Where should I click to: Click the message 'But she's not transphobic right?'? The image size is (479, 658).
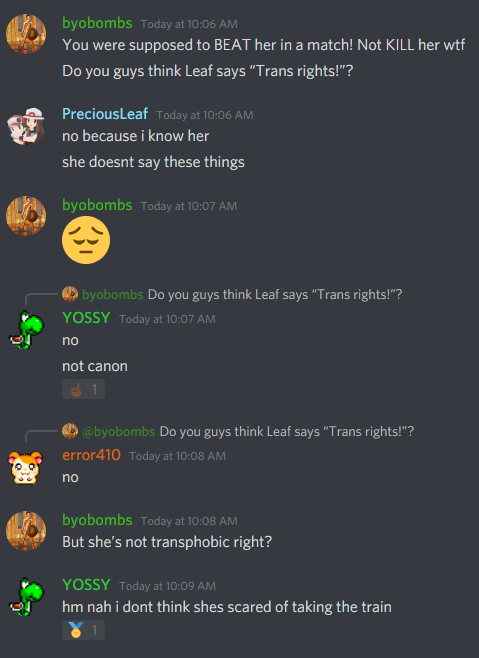tap(167, 542)
